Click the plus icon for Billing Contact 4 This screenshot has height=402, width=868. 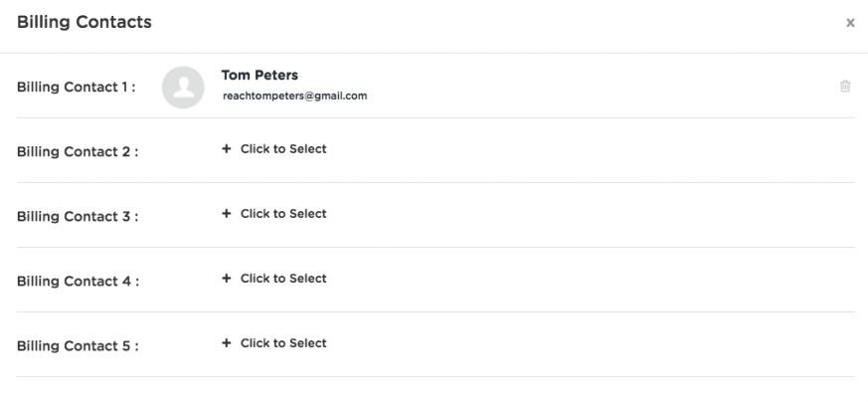(226, 278)
